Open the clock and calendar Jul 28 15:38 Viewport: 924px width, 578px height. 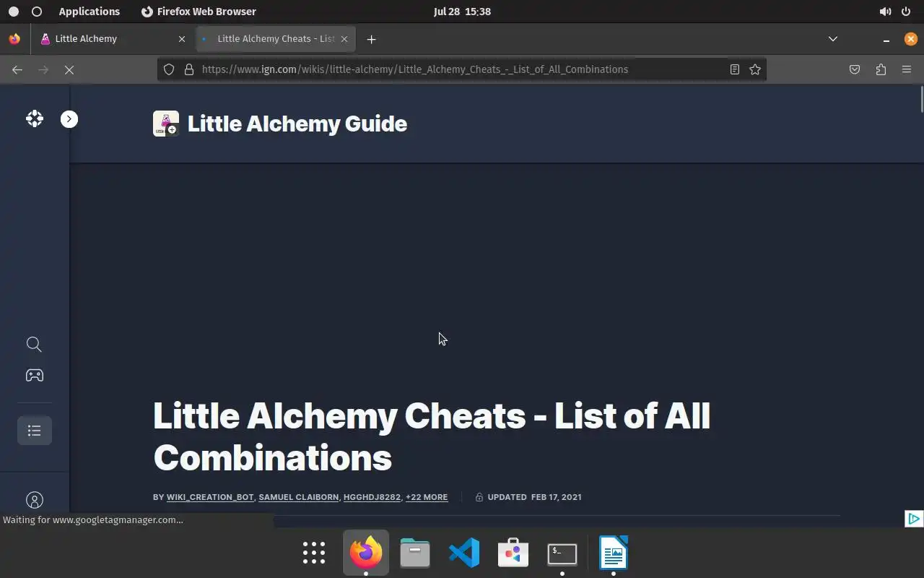[x=462, y=12]
